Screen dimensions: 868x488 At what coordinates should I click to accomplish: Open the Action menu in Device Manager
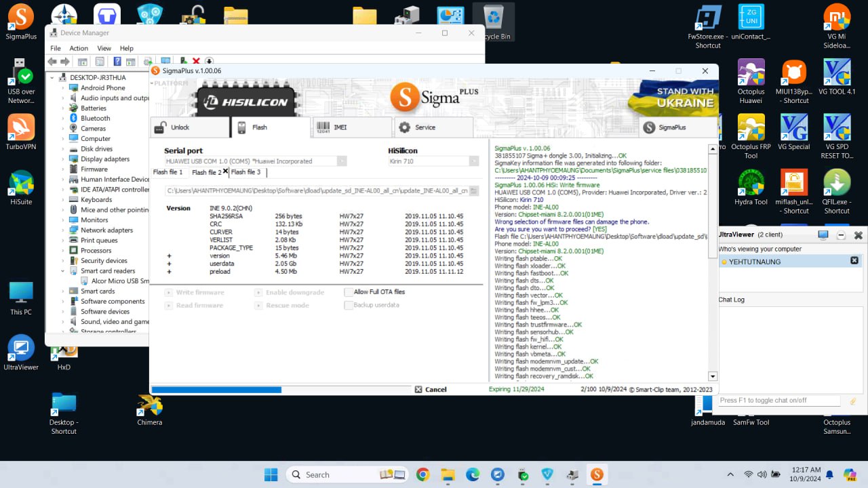79,48
